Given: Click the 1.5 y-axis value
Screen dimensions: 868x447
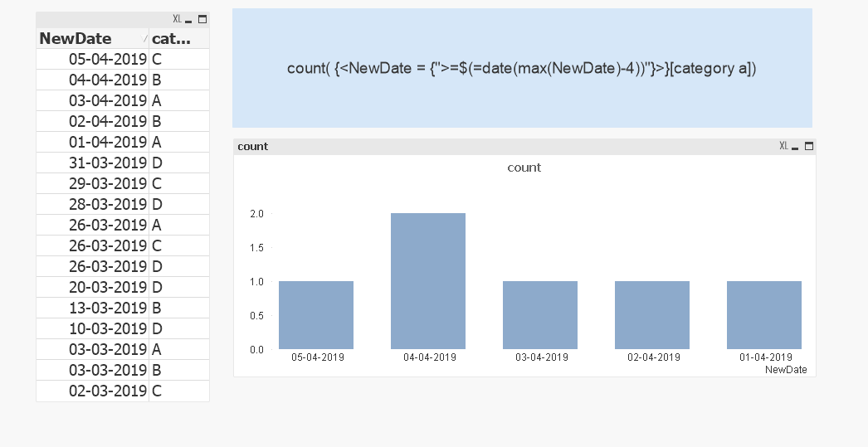Looking at the screenshot, I should (x=257, y=248).
